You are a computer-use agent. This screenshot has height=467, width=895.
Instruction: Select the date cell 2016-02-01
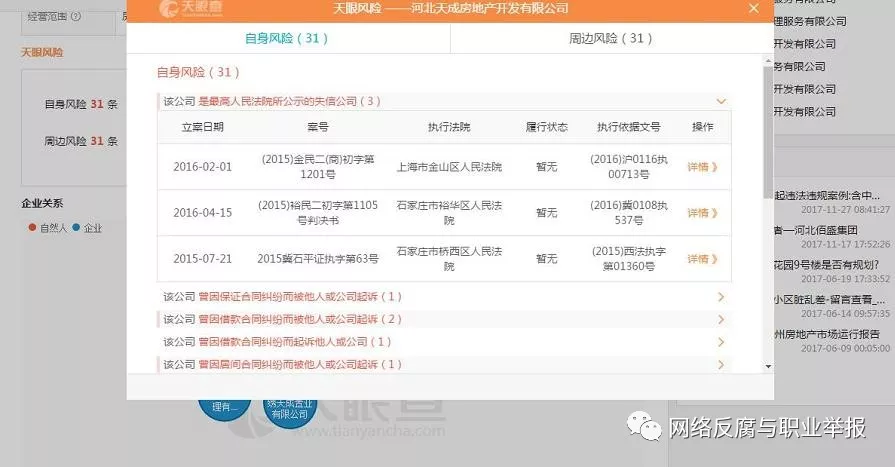pos(203,167)
